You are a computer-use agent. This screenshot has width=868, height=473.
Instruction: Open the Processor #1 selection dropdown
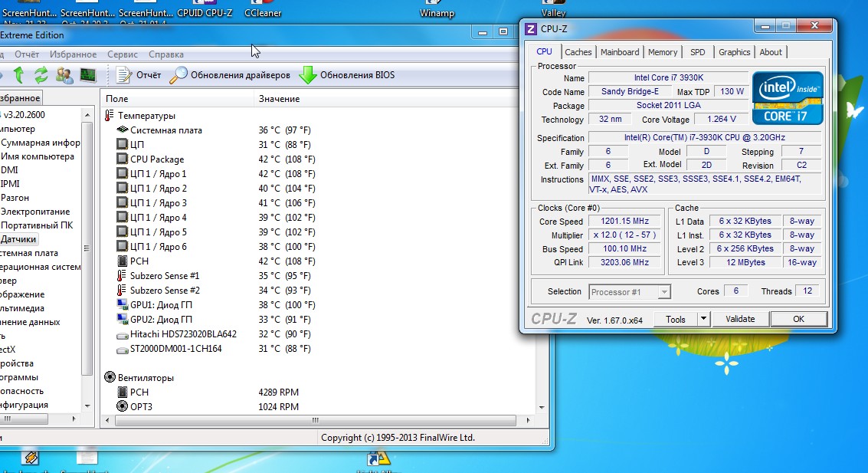click(x=630, y=291)
